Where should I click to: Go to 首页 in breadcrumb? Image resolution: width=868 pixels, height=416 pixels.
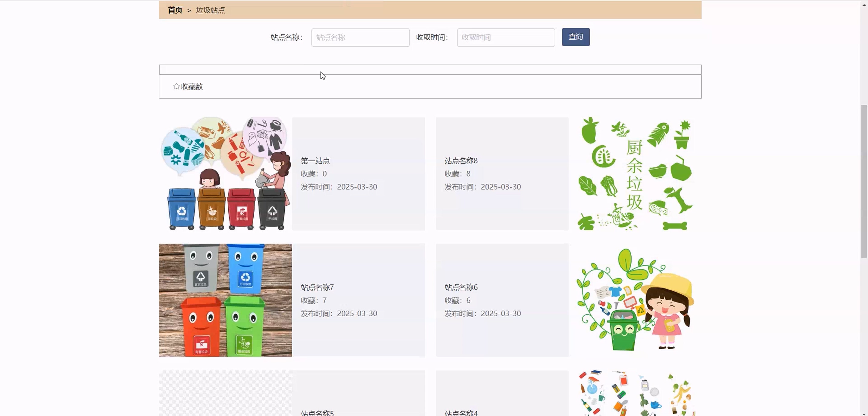tap(175, 10)
